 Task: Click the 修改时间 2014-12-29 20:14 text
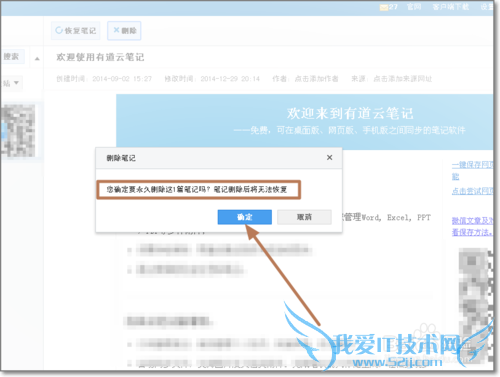[212, 79]
